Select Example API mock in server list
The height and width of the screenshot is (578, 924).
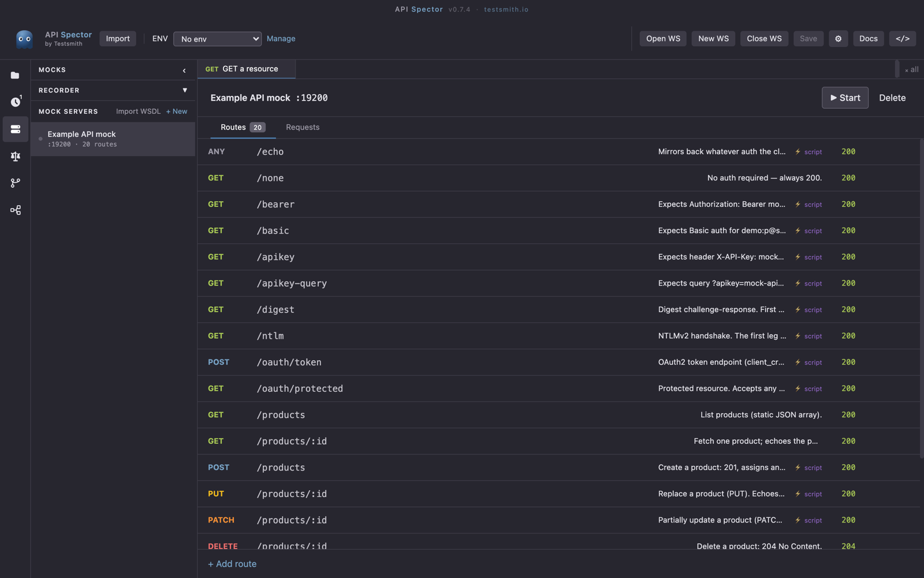(x=113, y=139)
